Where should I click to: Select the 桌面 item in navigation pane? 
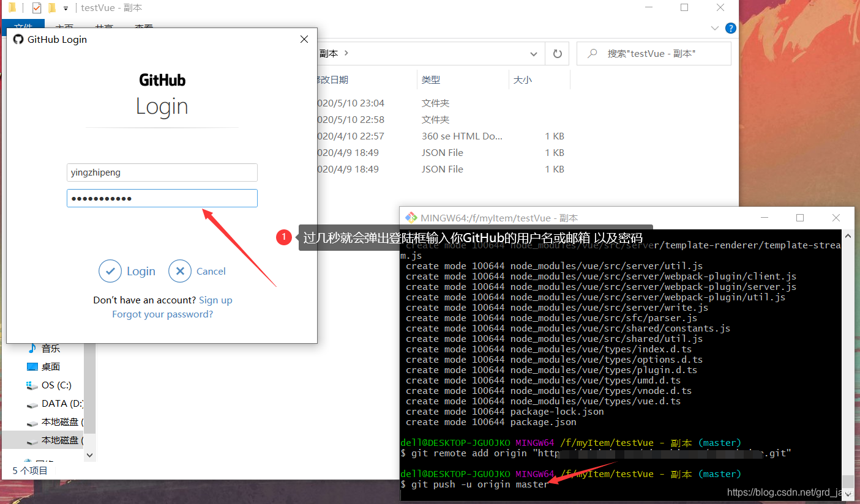51,366
